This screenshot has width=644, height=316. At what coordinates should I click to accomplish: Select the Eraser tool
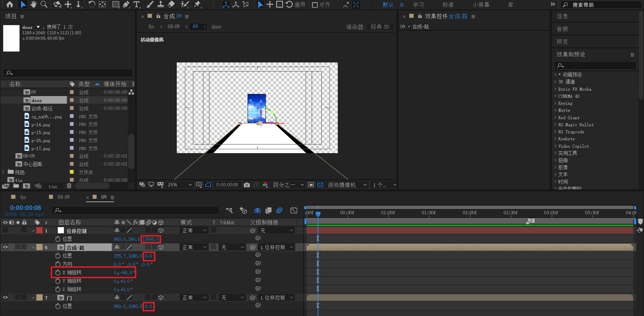coord(171,4)
